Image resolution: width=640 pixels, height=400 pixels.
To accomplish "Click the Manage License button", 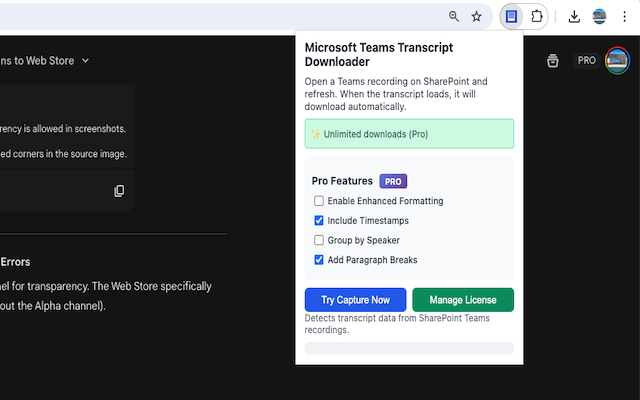I will 463,300.
